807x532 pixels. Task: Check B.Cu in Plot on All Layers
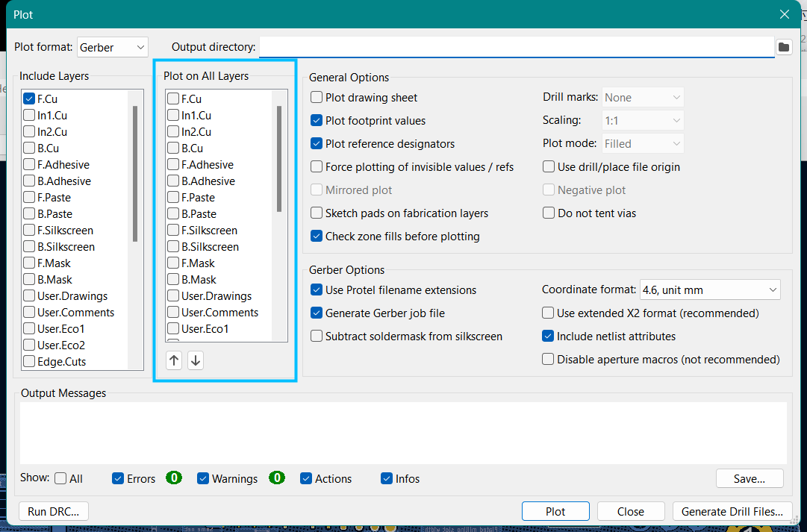pos(173,148)
